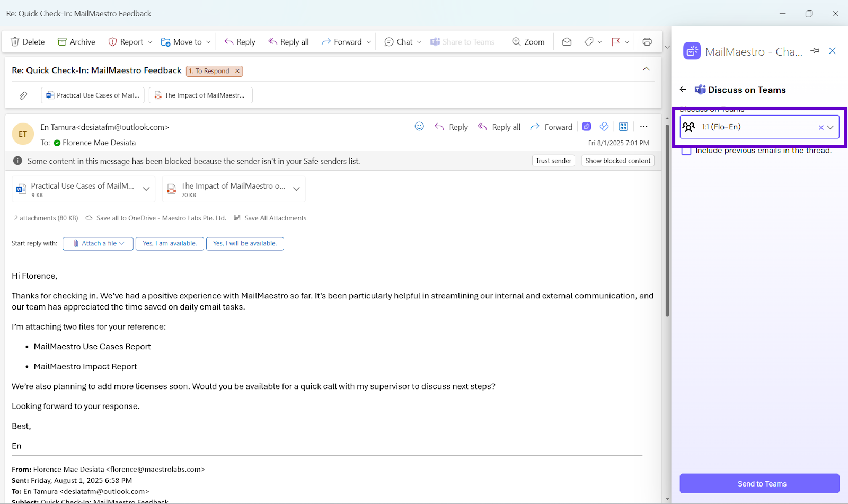Expand the flag options dropdown arrow
The width and height of the screenshot is (848, 504).
click(627, 42)
